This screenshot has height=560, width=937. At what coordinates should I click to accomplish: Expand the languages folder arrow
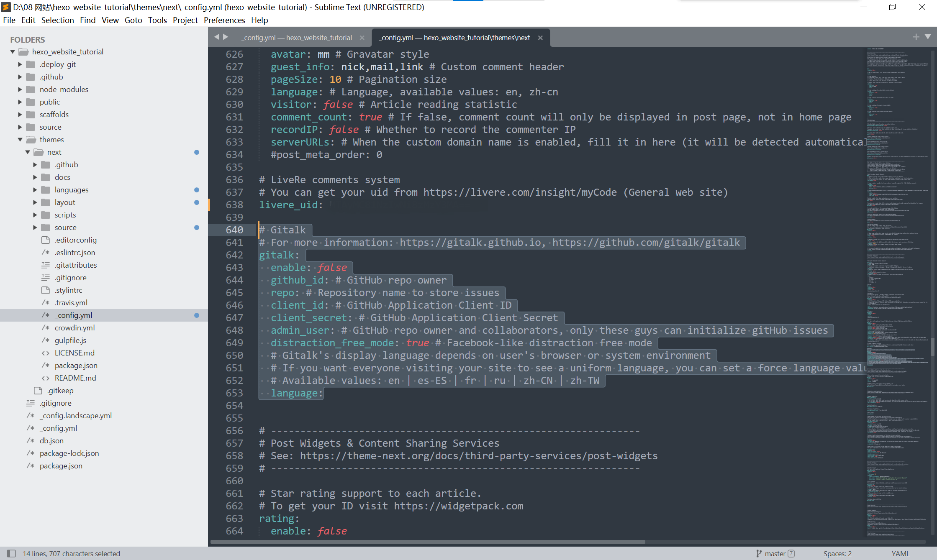tap(35, 190)
